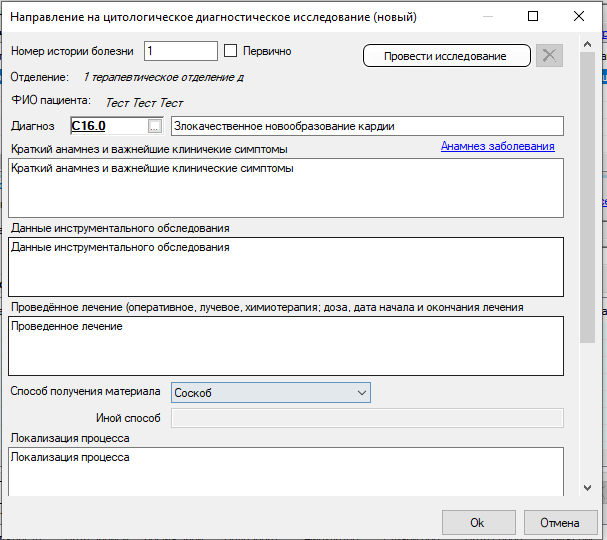Click the C16.0 diagnosis code field
607x540 pixels.
pyautogui.click(x=107, y=126)
